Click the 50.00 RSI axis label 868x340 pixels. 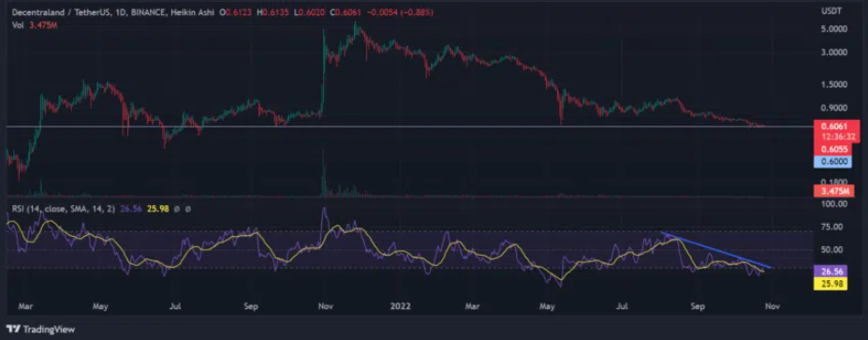tap(832, 250)
